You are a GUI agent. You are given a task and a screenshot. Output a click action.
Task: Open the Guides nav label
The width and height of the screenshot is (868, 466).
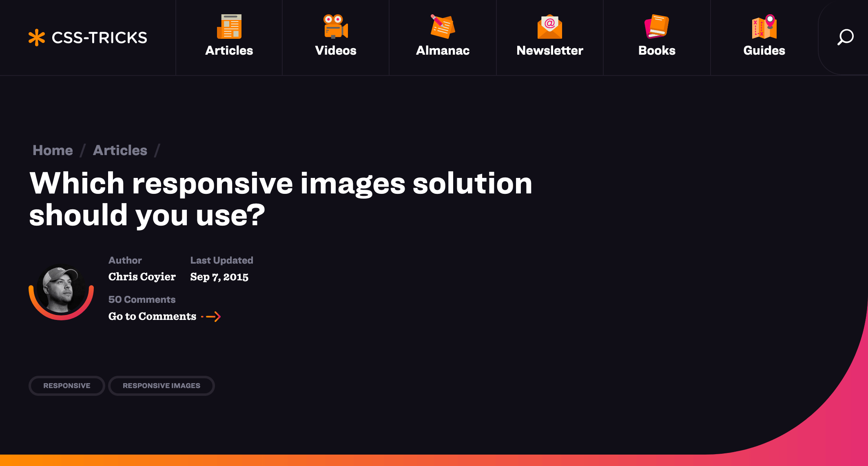tap(764, 50)
